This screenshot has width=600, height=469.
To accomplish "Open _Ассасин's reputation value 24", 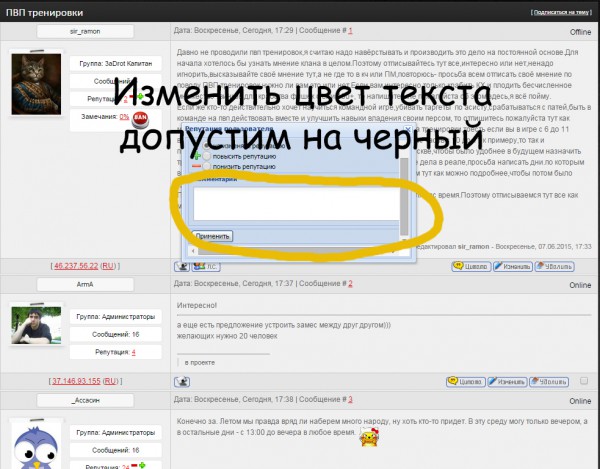I will click(x=126, y=467).
